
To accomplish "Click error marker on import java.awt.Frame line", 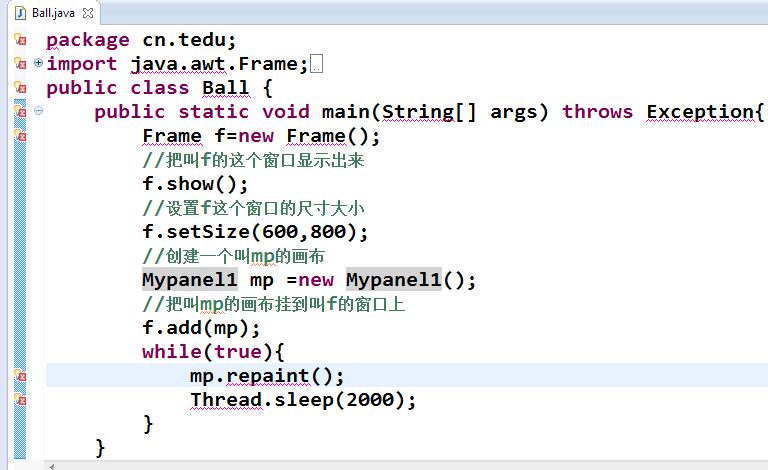I will pyautogui.click(x=20, y=63).
